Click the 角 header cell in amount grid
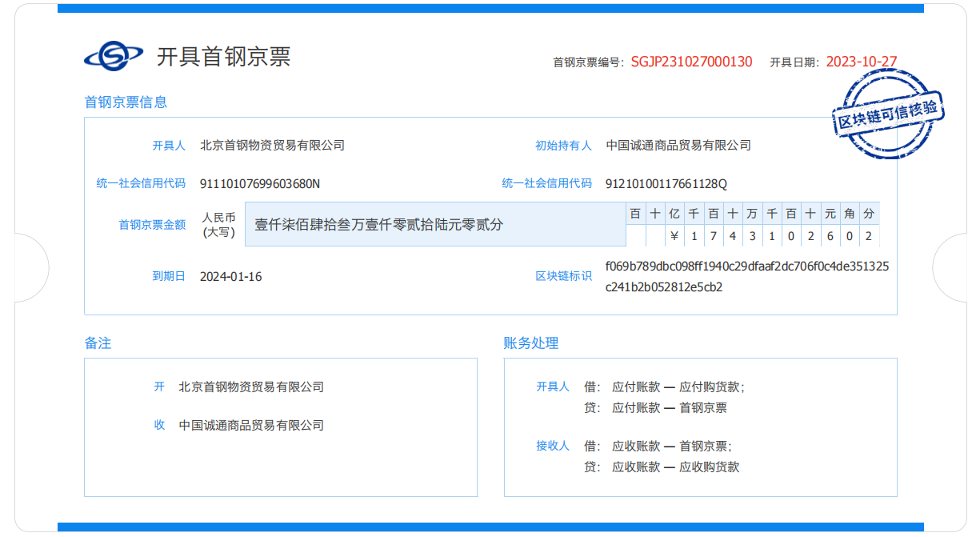 [850, 213]
